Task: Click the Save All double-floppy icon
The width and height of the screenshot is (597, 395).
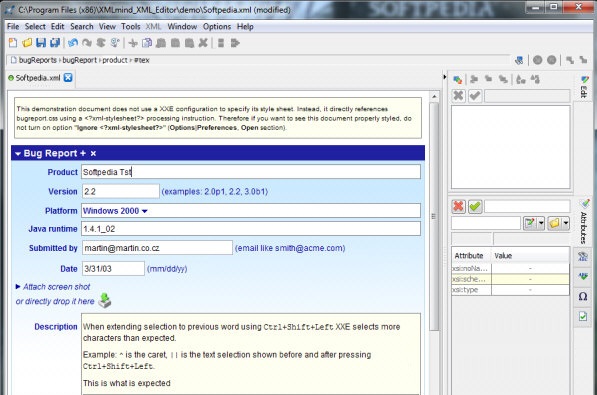Action: pyautogui.click(x=55, y=43)
